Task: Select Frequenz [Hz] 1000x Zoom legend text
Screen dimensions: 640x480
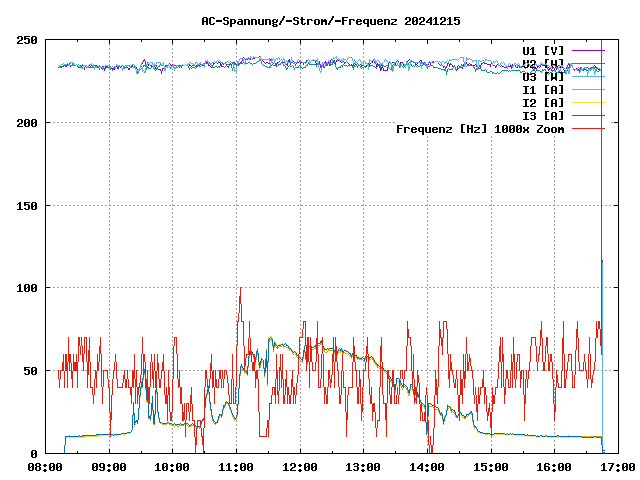Action: 480,129
